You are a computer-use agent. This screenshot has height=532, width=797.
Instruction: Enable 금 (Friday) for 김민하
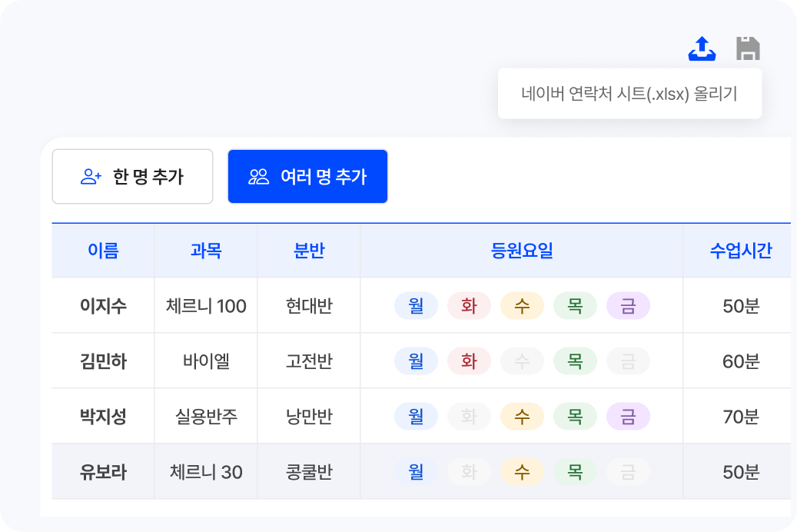click(x=628, y=360)
